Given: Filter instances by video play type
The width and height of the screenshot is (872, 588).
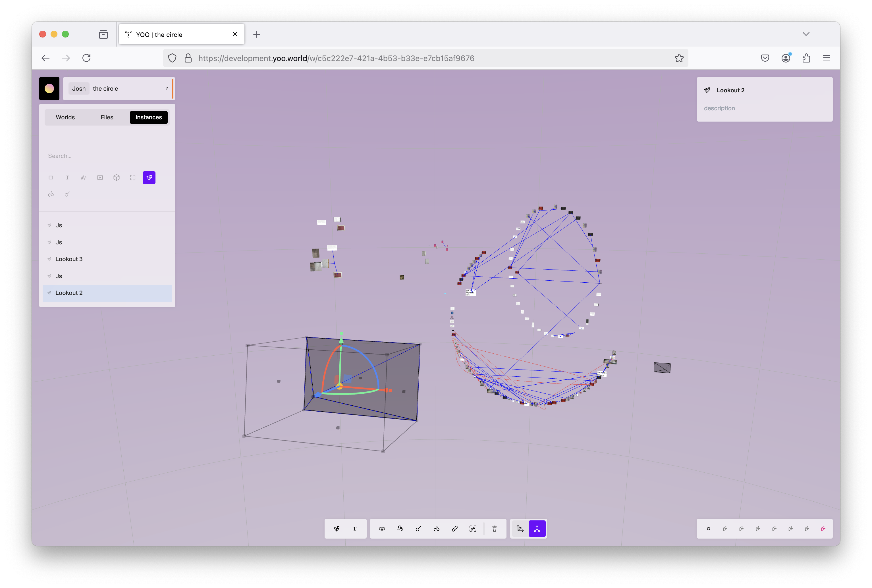Looking at the screenshot, I should (x=100, y=177).
